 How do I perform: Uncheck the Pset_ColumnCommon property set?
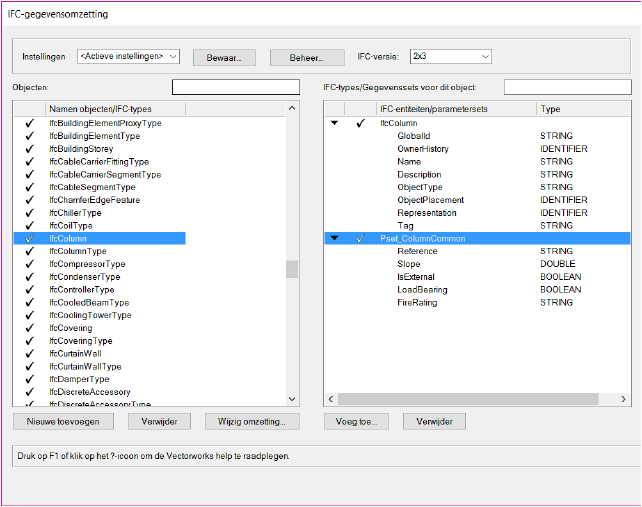pyautogui.click(x=360, y=238)
